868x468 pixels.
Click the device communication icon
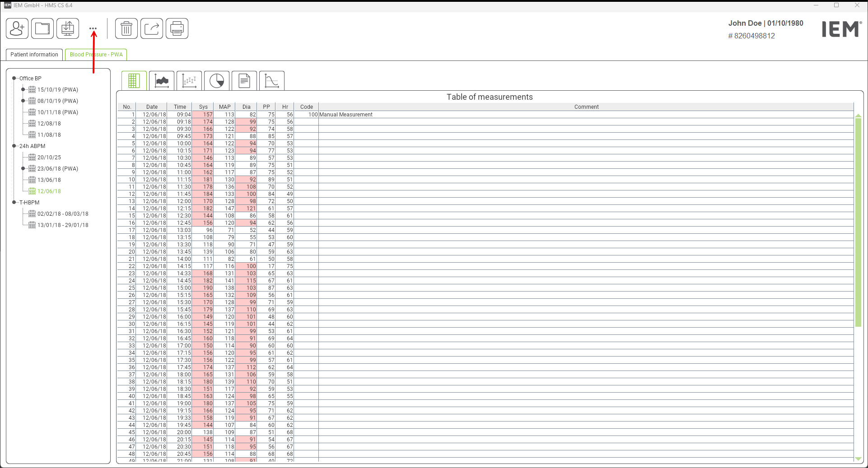click(x=68, y=29)
